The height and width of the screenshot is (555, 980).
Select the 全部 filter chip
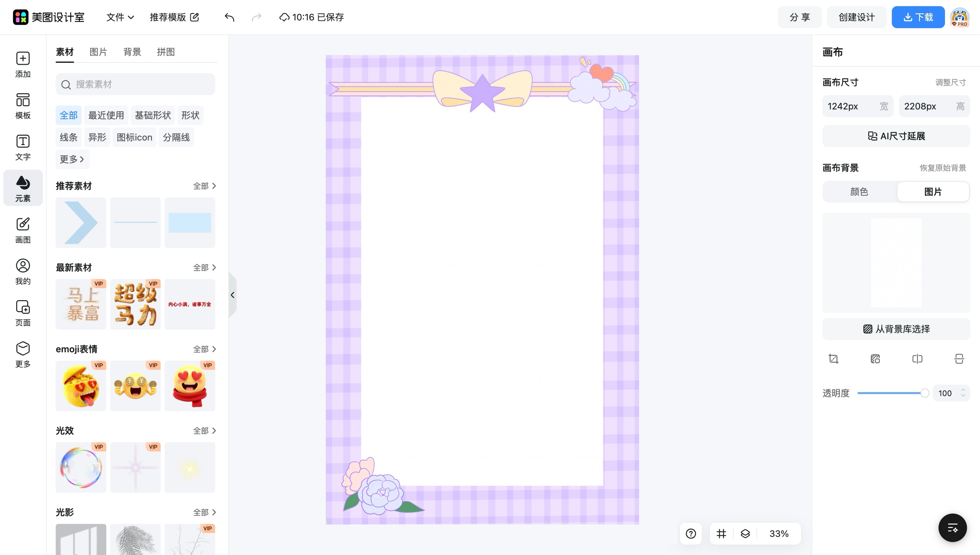pos(69,115)
